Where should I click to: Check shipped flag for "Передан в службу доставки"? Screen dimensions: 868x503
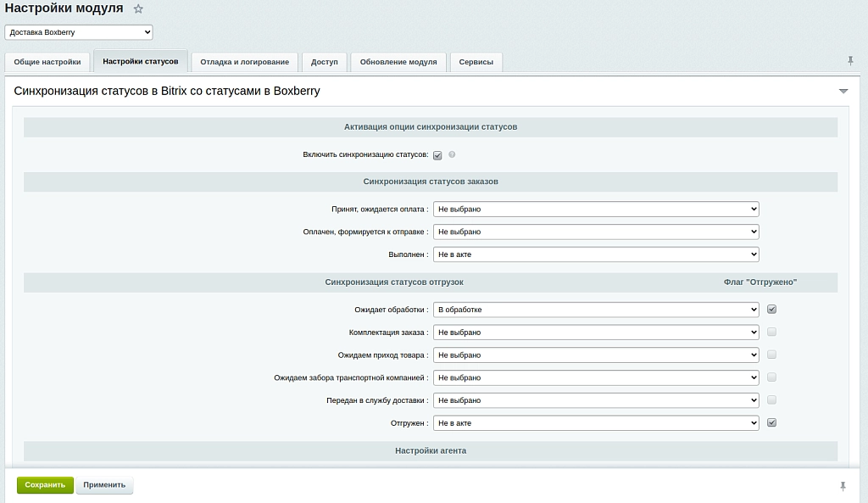(x=771, y=400)
